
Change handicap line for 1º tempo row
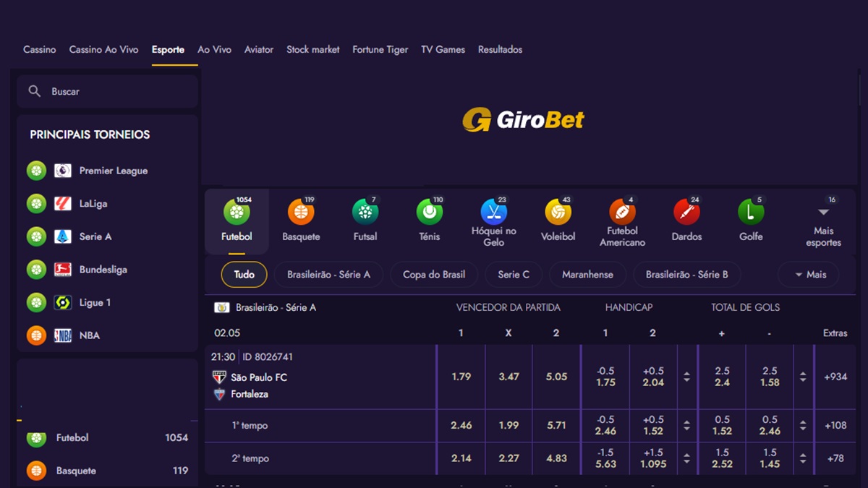click(686, 426)
